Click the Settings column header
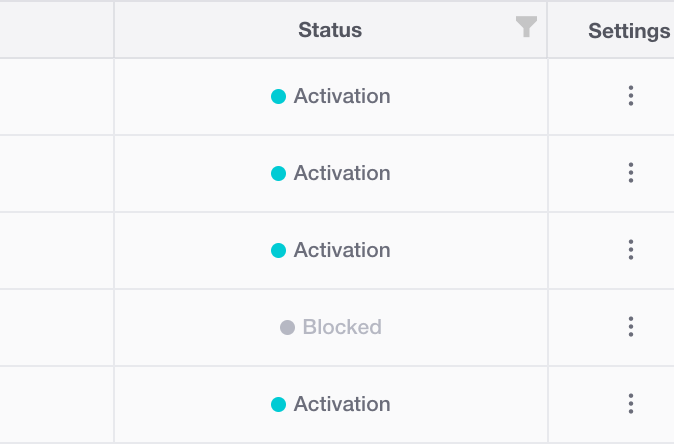674x444 pixels. 628,31
